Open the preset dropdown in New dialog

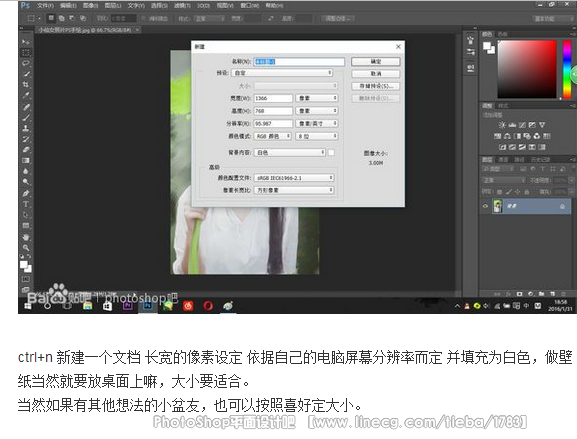[x=282, y=73]
